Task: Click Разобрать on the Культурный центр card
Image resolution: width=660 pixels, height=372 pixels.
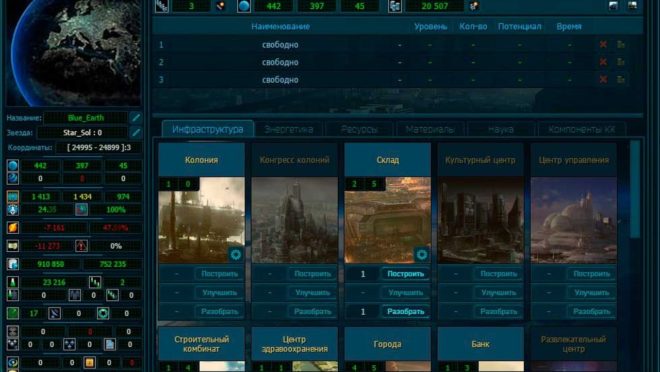Action: point(499,311)
